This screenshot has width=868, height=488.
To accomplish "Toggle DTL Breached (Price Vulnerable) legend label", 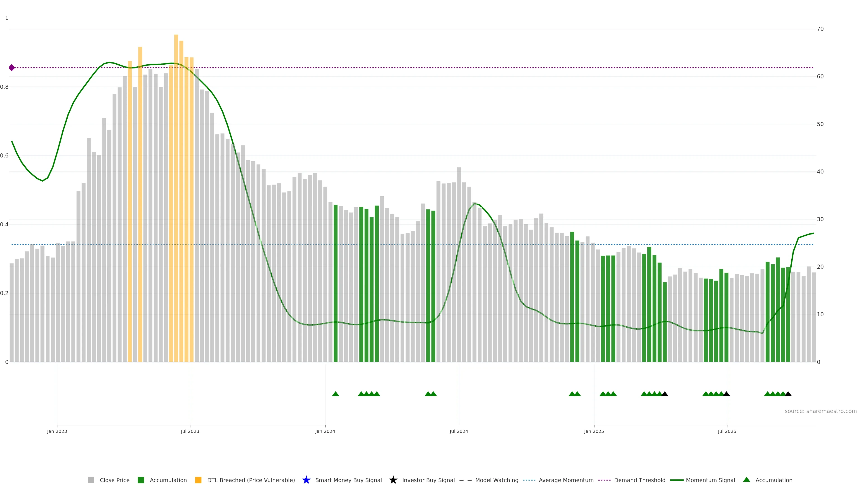I will pos(251,480).
